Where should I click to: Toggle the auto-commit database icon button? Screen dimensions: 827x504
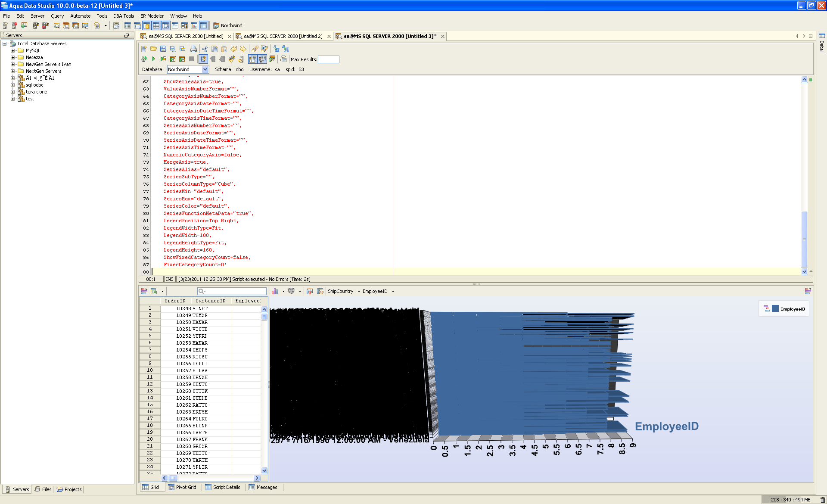pyautogui.click(x=203, y=59)
